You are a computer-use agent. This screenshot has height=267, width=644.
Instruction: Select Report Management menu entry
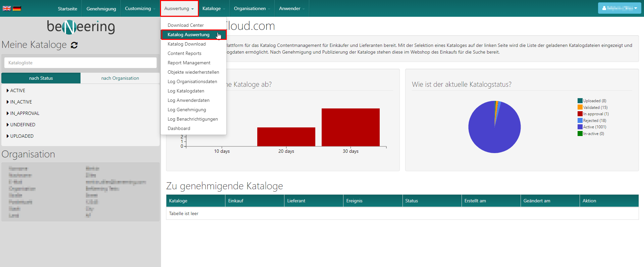(x=189, y=63)
